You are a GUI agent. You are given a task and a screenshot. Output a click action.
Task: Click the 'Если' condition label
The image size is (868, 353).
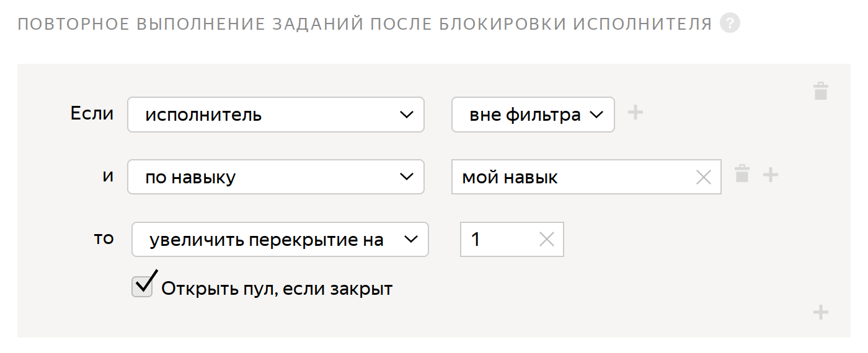(x=92, y=113)
